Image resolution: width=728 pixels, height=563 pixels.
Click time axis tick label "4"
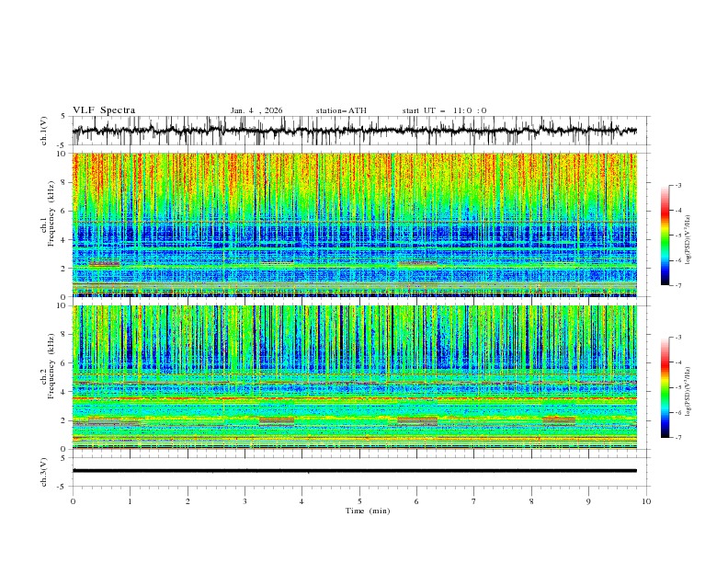pyautogui.click(x=302, y=501)
